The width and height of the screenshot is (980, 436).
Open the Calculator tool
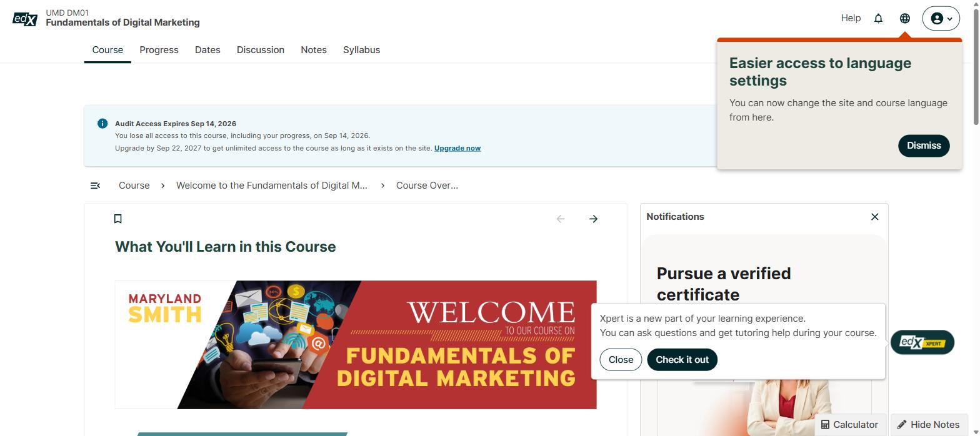(850, 425)
